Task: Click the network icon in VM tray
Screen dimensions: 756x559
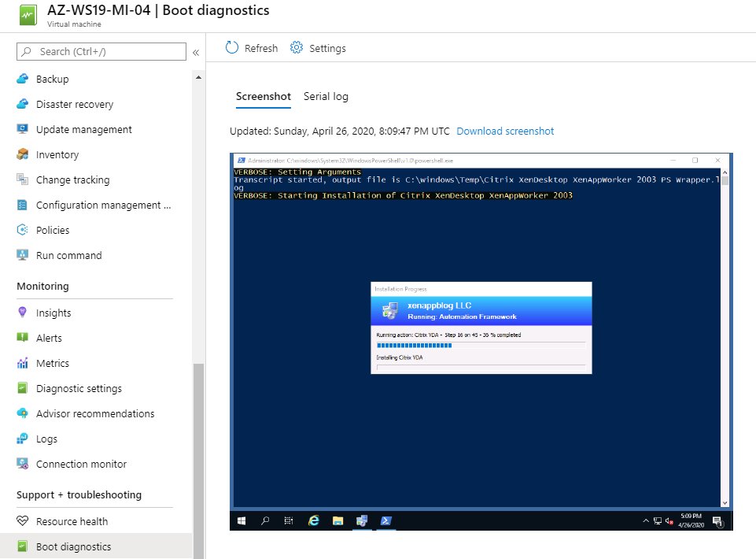Action: click(658, 521)
